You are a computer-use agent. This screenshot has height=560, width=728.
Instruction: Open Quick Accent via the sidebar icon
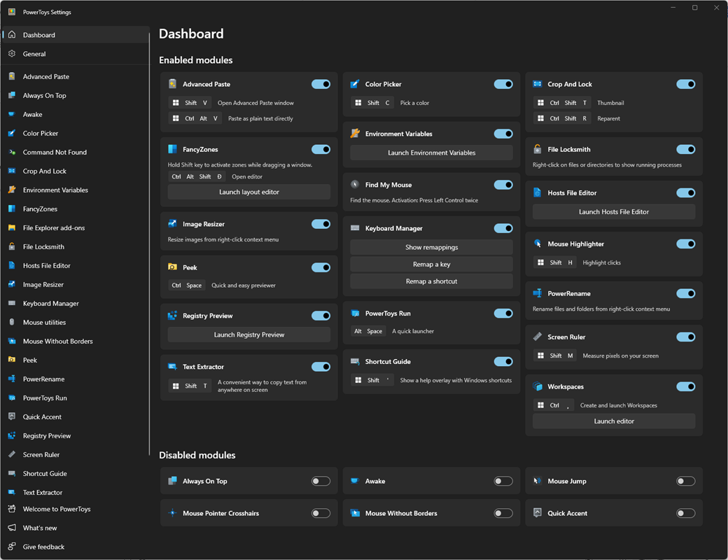tap(12, 416)
